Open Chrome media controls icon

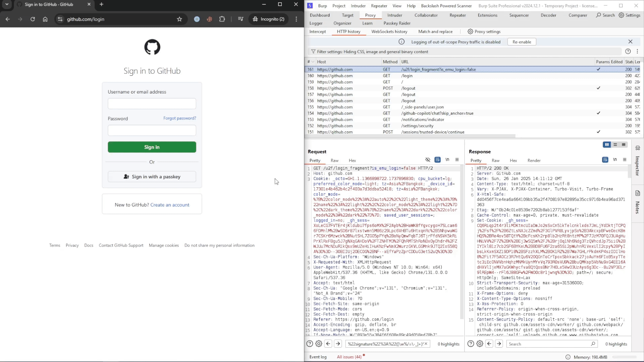pos(240,19)
